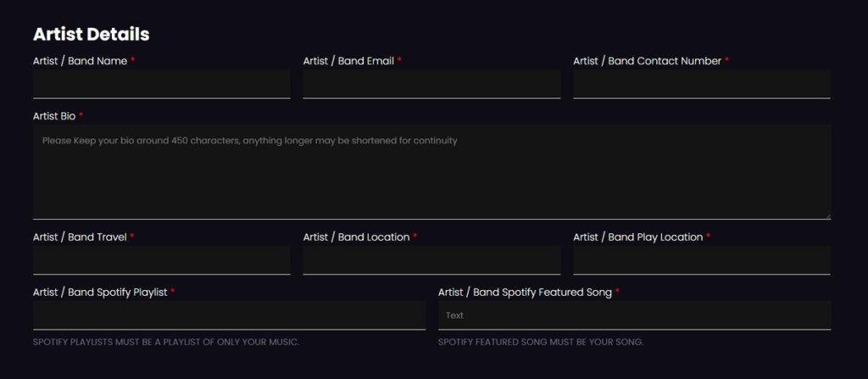
Task: Click the 'Artist / Band Spotify Playlist' label
Action: point(100,292)
